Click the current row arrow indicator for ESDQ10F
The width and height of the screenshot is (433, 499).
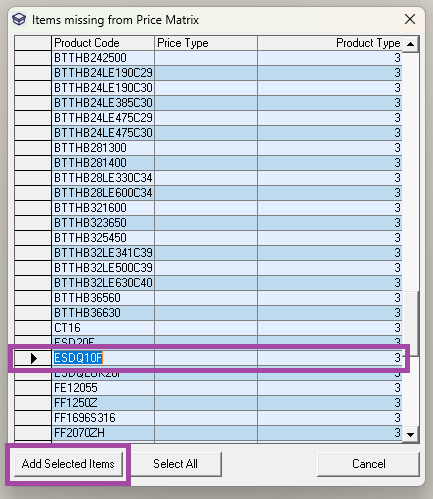coord(33,358)
